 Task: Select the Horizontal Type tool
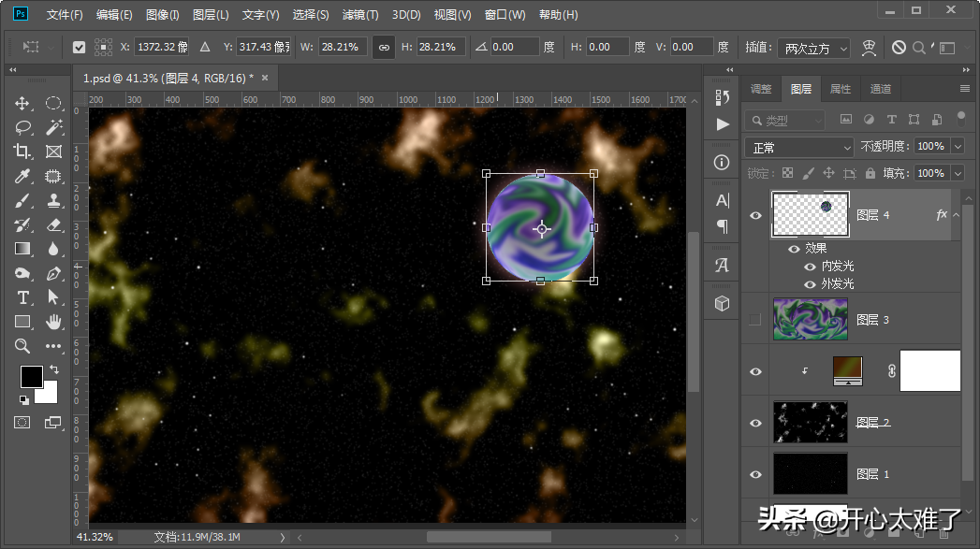click(x=22, y=297)
